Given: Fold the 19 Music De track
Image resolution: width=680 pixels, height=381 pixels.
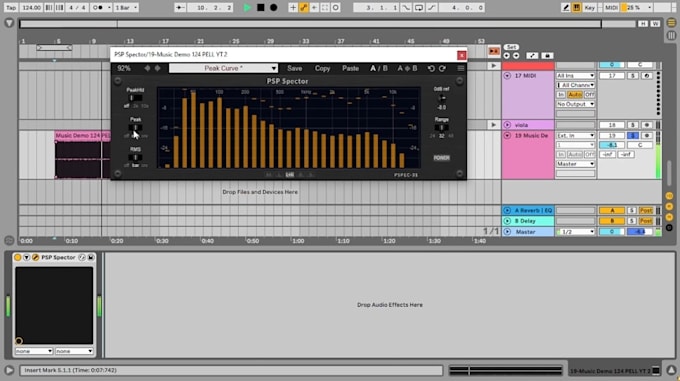Looking at the screenshot, I should pos(507,136).
